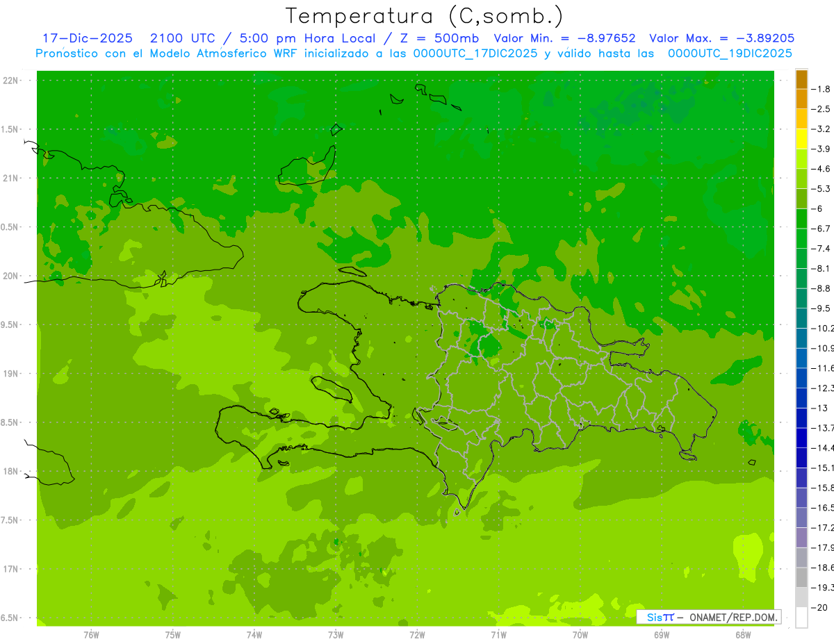Pick the yellow swatch between -3.2 and -3.9
The width and height of the screenshot is (834, 644).
coord(801,138)
